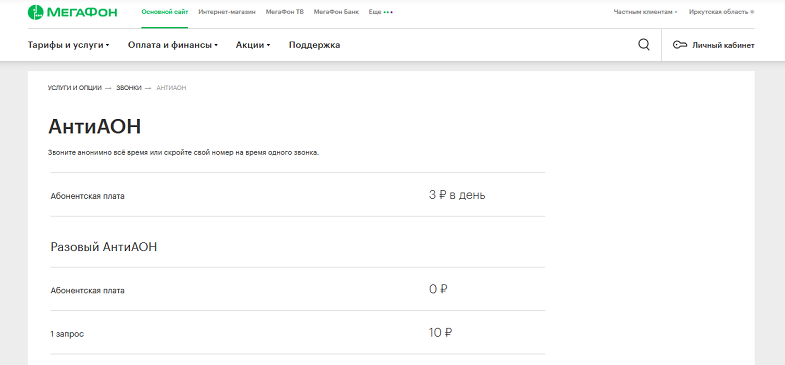Image resolution: width=785 pixels, height=365 pixels.
Task: Click Абонентская плата label above Разовый АнтиАОН
Action: 88,196
